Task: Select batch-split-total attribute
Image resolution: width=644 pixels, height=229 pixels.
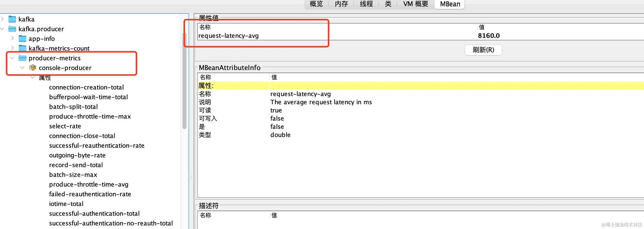Action: click(x=73, y=107)
